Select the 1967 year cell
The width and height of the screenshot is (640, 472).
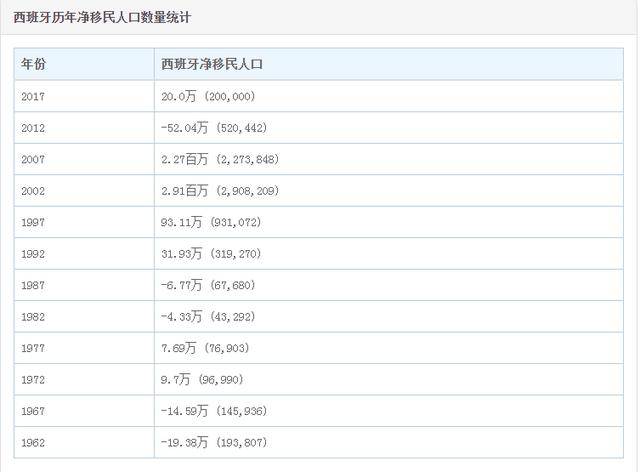(84, 411)
